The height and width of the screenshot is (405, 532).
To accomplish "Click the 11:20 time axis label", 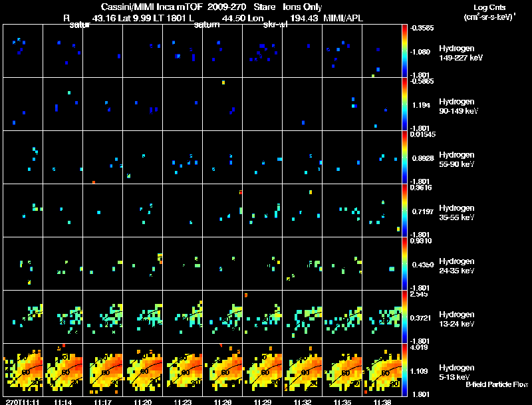I will 142,402.
